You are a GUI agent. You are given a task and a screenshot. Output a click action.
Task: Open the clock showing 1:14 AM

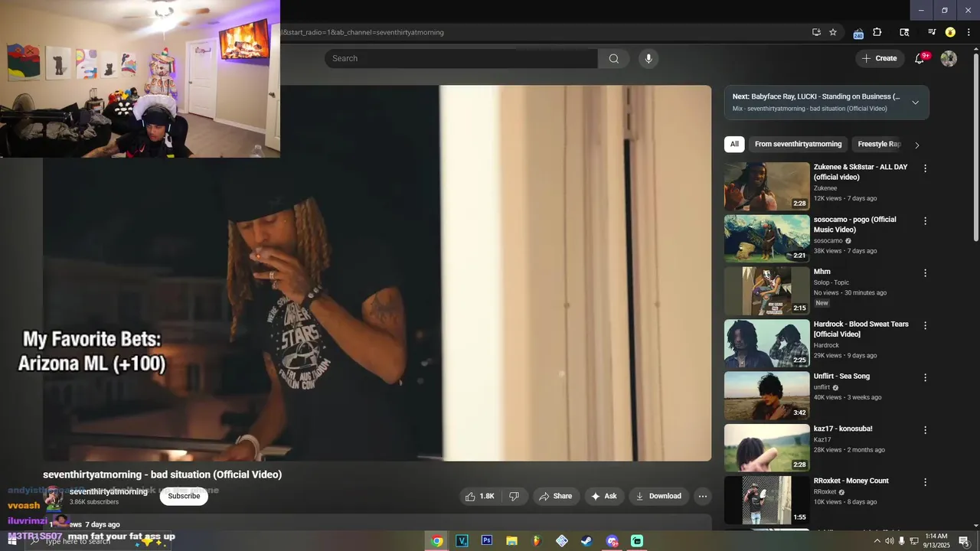pos(937,541)
